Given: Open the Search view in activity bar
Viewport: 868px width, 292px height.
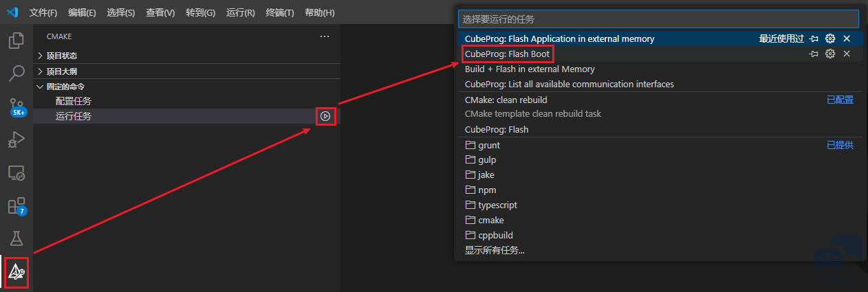Looking at the screenshot, I should 16,73.
